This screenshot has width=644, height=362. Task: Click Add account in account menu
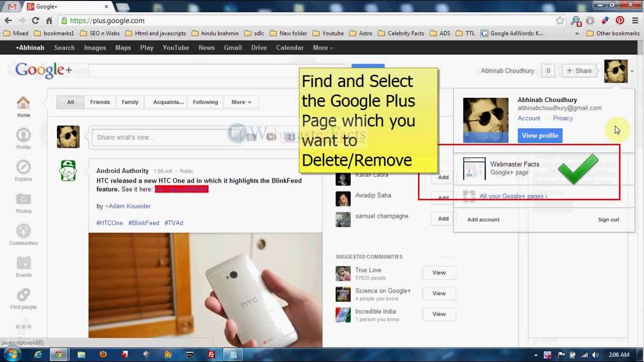[483, 220]
